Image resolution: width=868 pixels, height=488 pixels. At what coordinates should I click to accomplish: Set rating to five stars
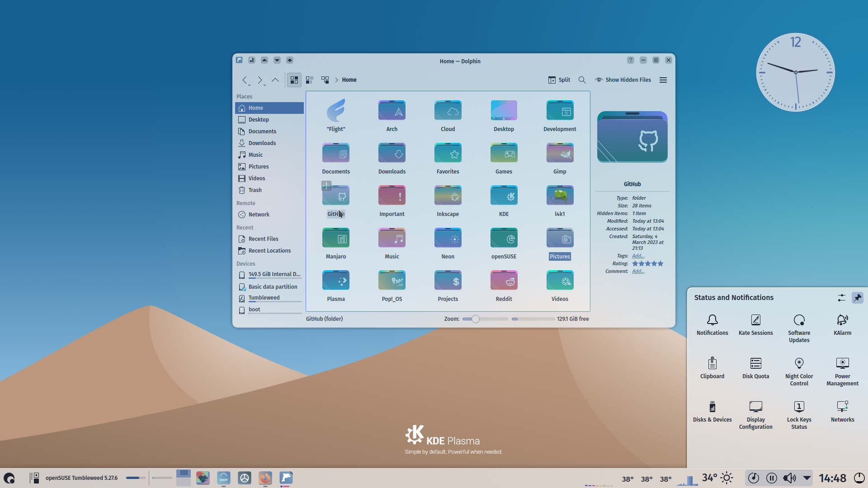(660, 263)
